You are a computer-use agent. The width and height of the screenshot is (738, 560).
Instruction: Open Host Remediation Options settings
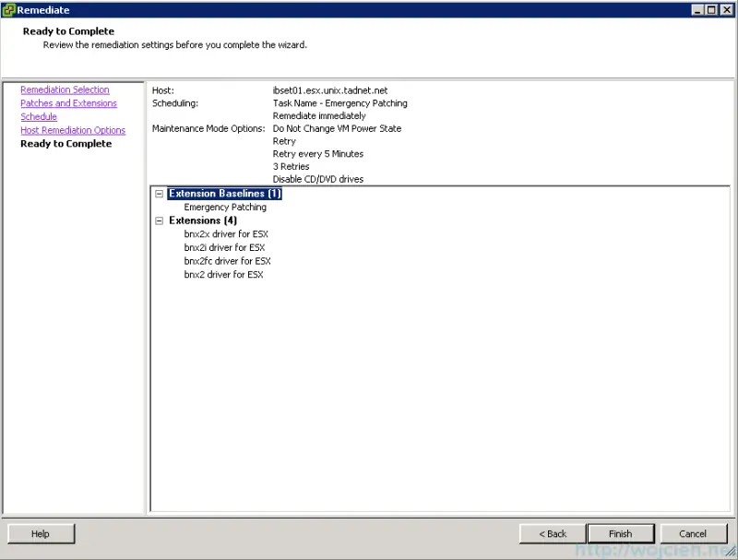[x=73, y=130]
